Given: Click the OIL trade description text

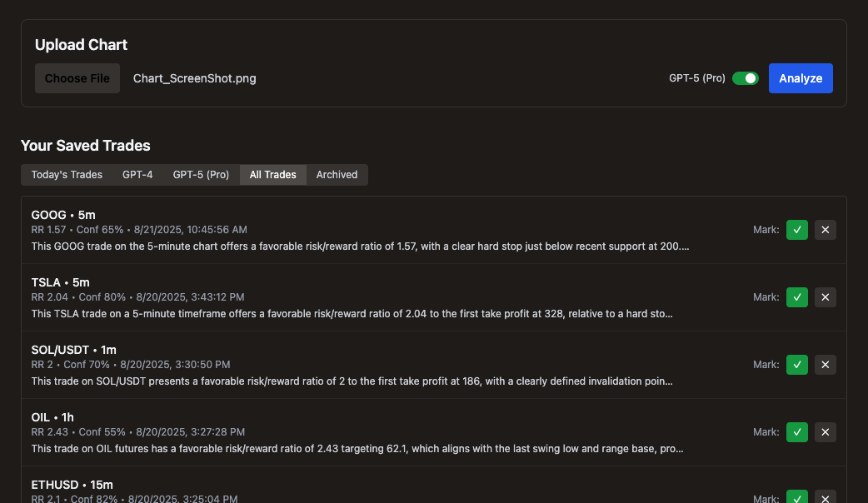Looking at the screenshot, I should pos(357,449).
